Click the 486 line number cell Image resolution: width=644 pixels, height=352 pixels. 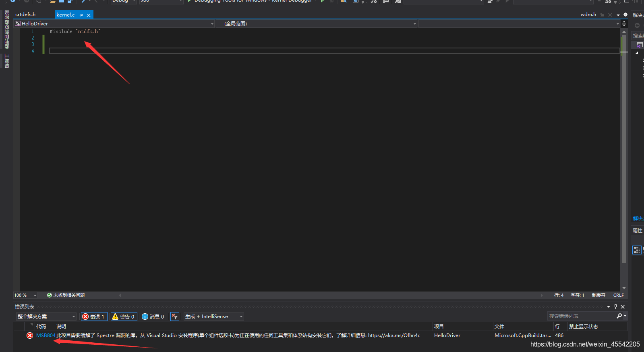tap(559, 335)
